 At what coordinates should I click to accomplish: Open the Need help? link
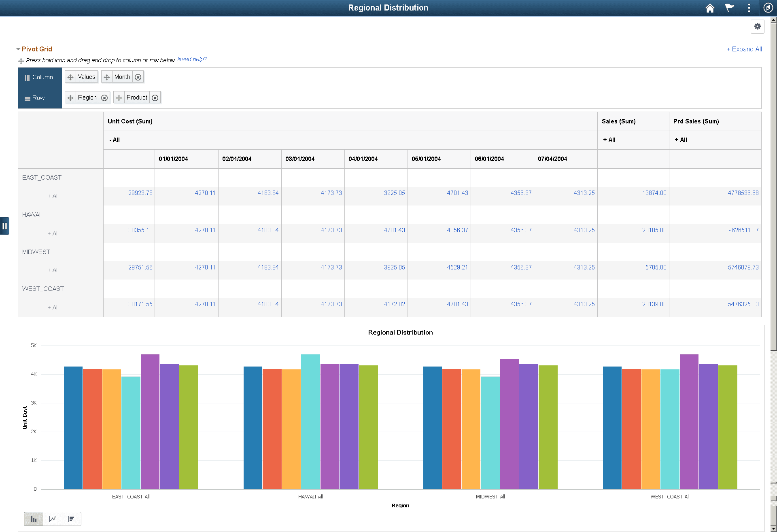(192, 59)
